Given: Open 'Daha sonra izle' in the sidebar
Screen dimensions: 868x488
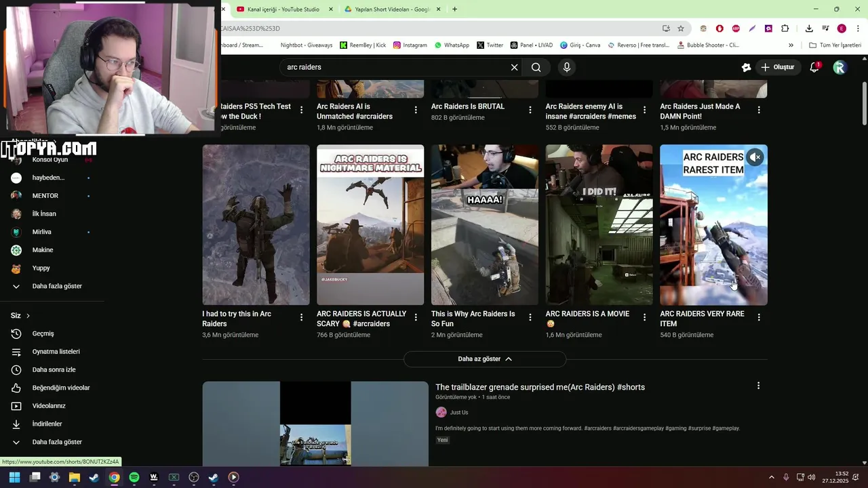Looking at the screenshot, I should (47, 370).
